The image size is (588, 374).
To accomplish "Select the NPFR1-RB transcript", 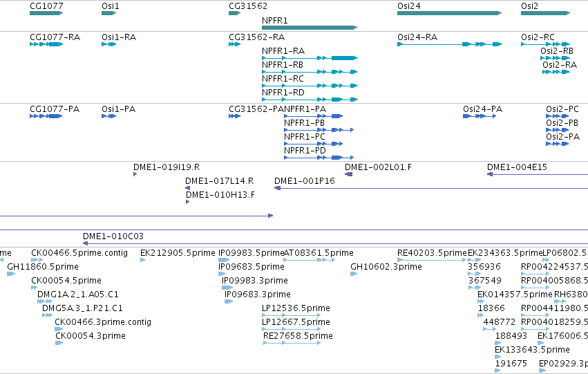I will point(283,65).
